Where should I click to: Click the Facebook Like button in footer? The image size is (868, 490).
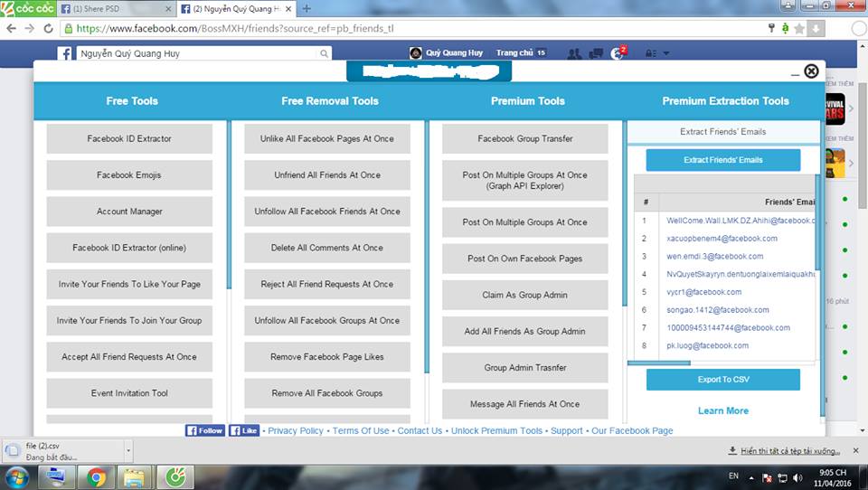pos(244,430)
